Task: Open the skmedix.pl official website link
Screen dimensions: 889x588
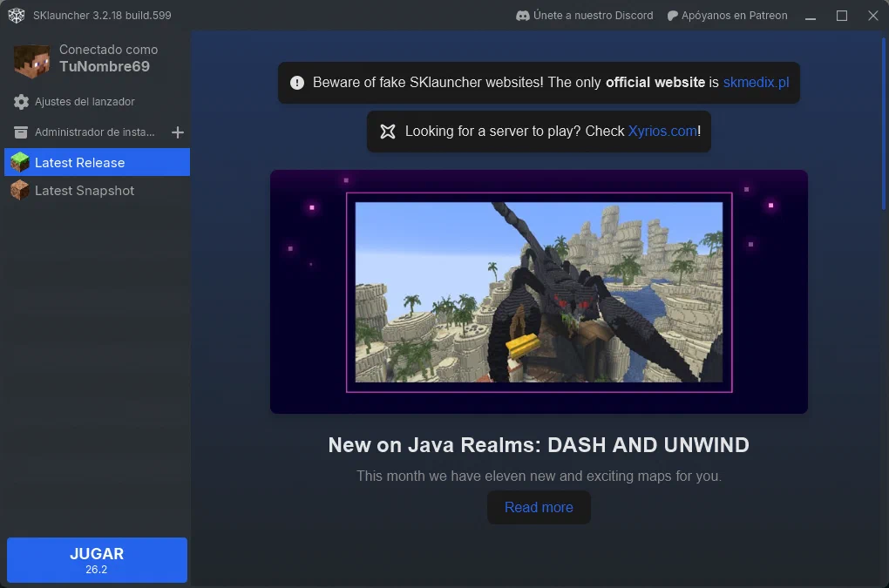Action: tap(756, 83)
